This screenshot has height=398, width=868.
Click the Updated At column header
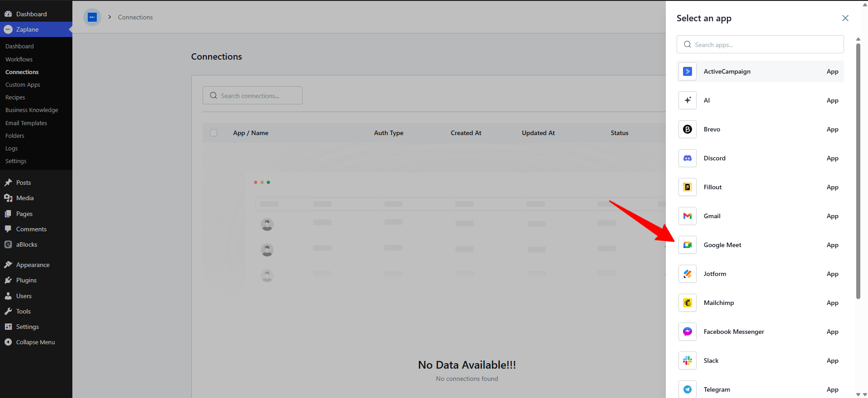538,133
